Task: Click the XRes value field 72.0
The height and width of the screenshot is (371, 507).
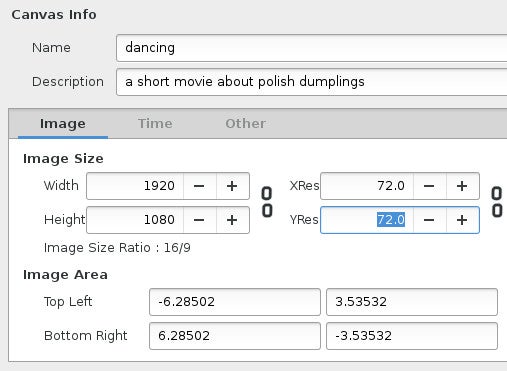Action: [x=367, y=186]
